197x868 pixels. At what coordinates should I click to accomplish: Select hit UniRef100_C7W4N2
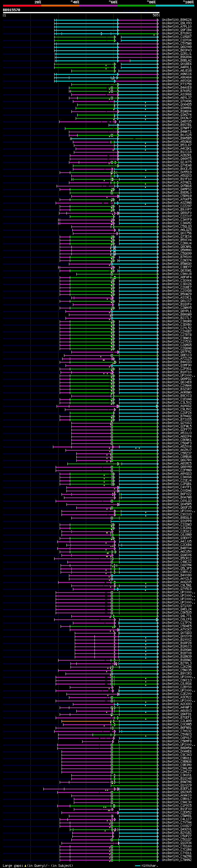click(176, 860)
